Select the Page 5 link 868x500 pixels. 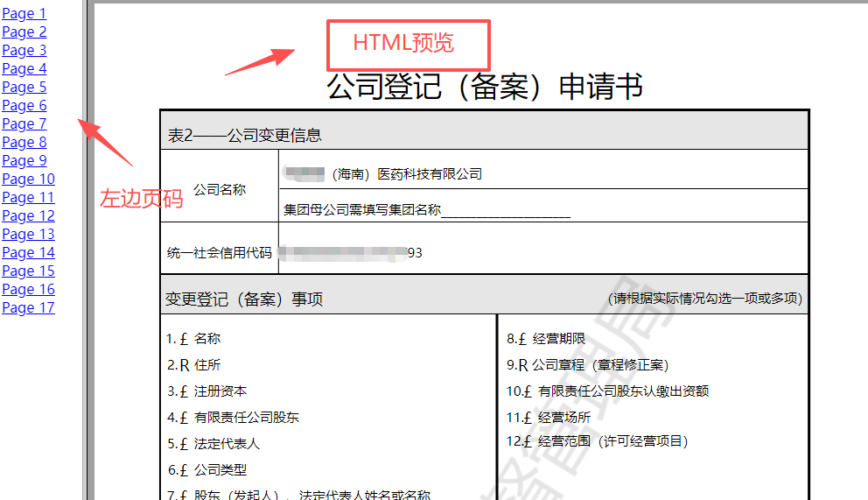[x=24, y=87]
